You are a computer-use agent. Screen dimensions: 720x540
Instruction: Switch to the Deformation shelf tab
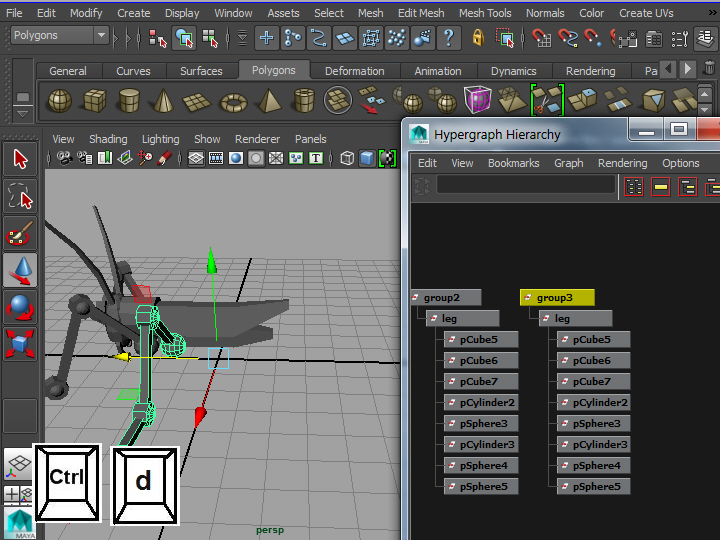click(354, 71)
